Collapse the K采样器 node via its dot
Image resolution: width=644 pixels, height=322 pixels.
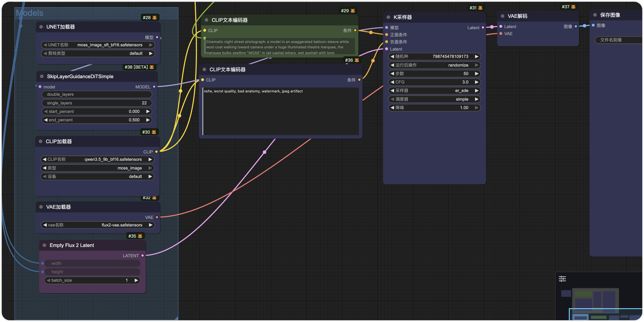[x=388, y=17]
